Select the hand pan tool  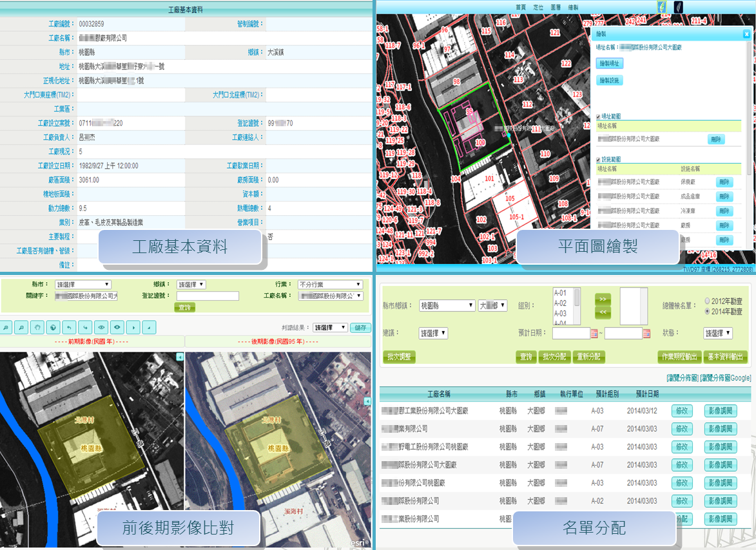click(x=37, y=328)
